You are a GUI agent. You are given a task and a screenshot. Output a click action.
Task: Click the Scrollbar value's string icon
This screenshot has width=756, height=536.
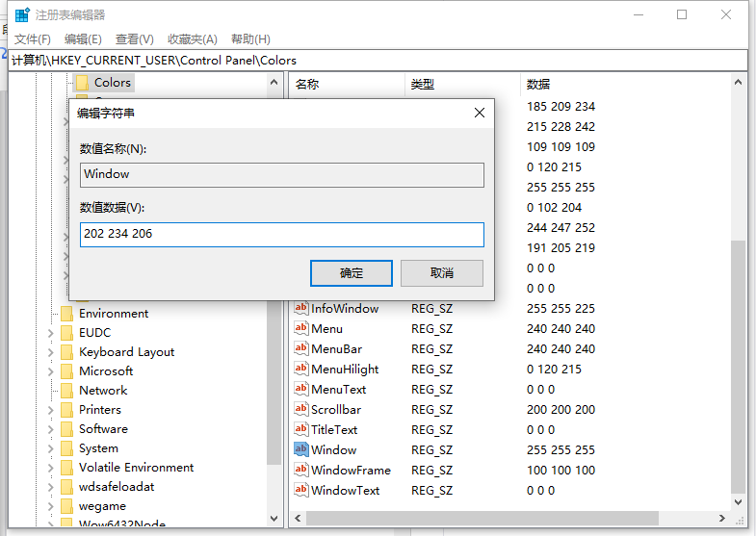point(300,409)
